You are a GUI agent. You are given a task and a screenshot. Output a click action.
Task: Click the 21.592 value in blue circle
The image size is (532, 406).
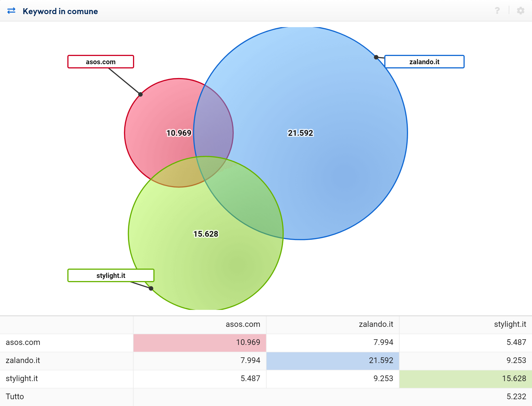301,133
